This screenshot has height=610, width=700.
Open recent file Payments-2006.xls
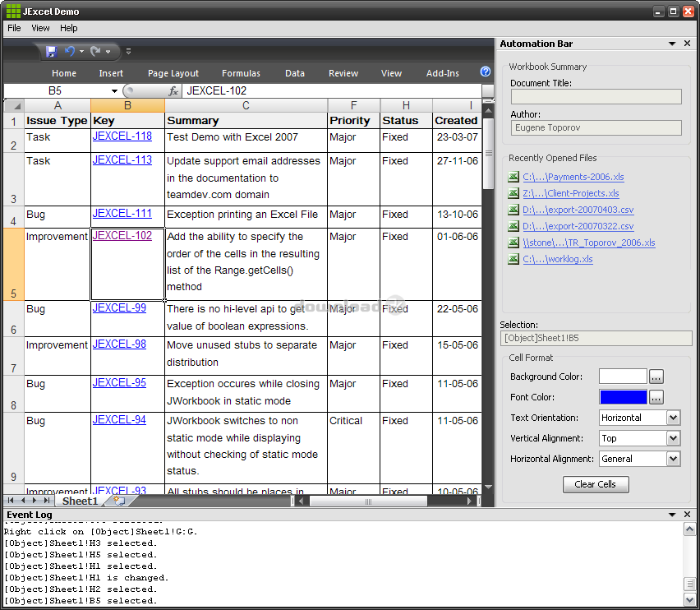point(573,177)
